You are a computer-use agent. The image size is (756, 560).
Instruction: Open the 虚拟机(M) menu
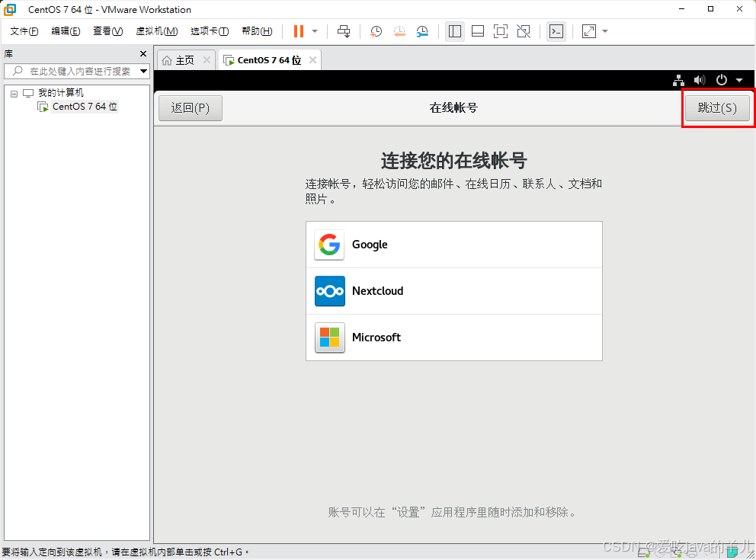(157, 31)
